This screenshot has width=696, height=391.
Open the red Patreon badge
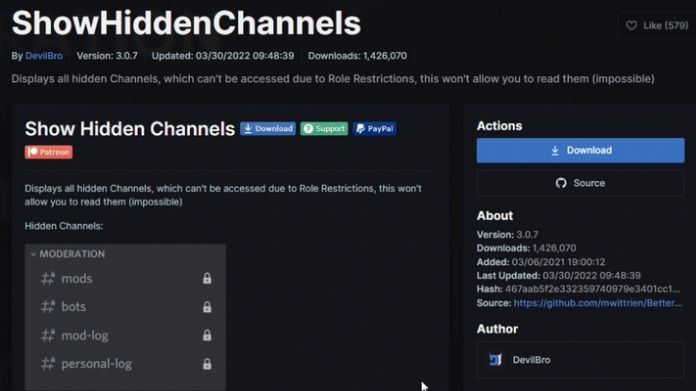48,152
